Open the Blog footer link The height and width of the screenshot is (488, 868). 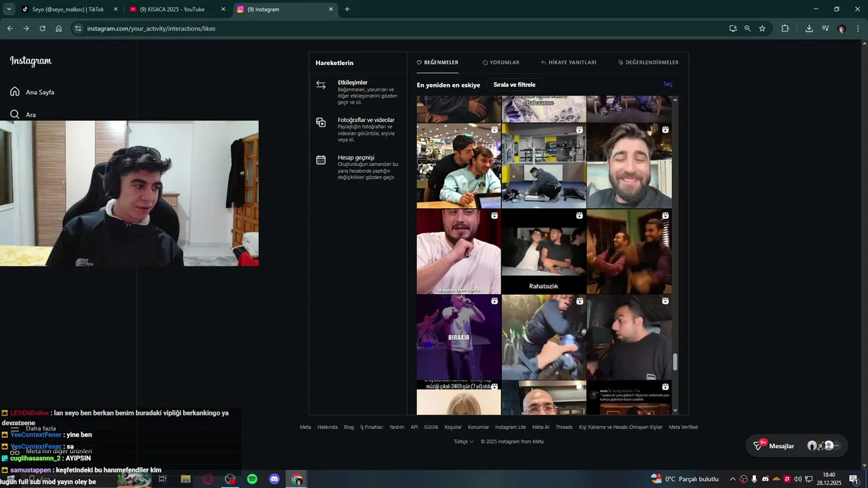click(349, 427)
